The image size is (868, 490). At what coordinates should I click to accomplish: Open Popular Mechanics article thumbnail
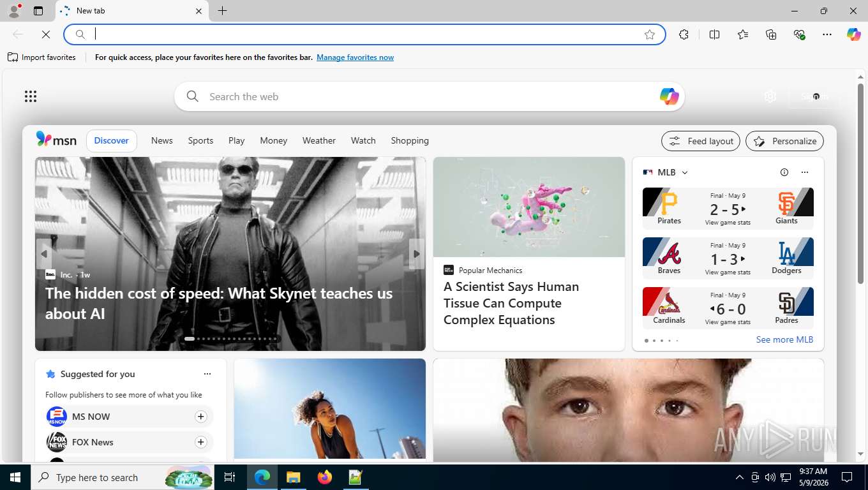click(x=529, y=207)
